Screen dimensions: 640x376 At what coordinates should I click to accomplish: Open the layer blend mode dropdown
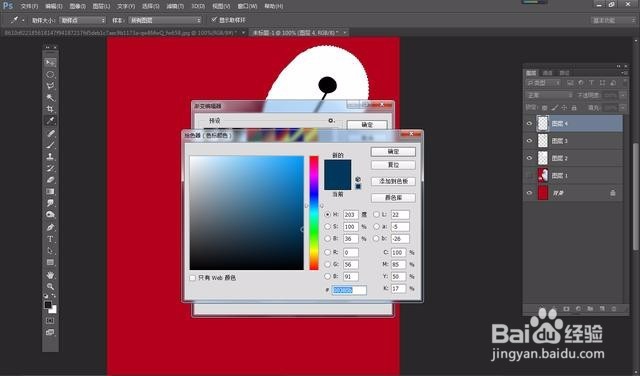[x=549, y=95]
